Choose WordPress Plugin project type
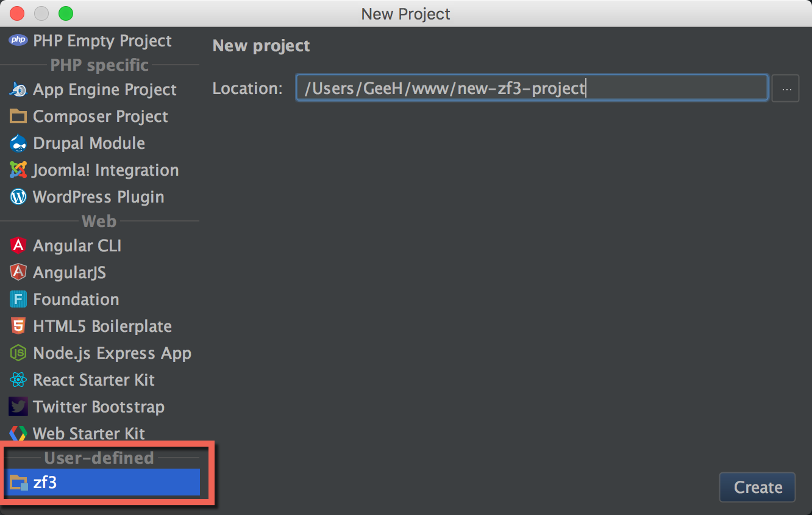 [100, 197]
